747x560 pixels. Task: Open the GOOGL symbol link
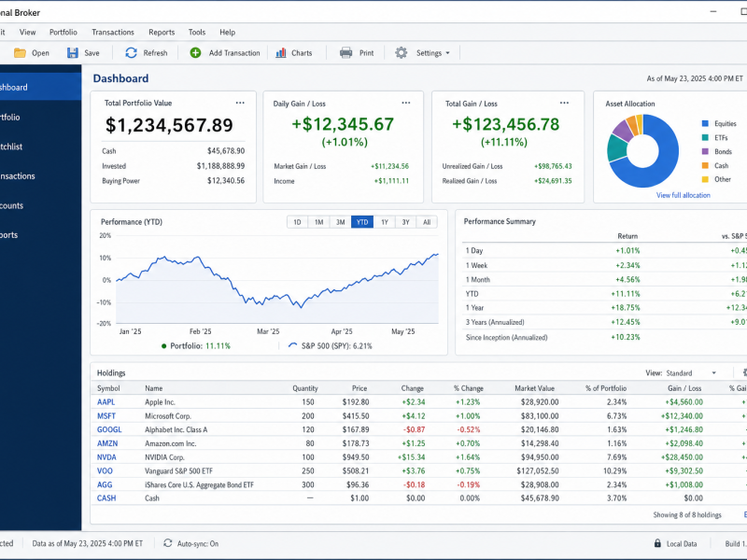(109, 429)
